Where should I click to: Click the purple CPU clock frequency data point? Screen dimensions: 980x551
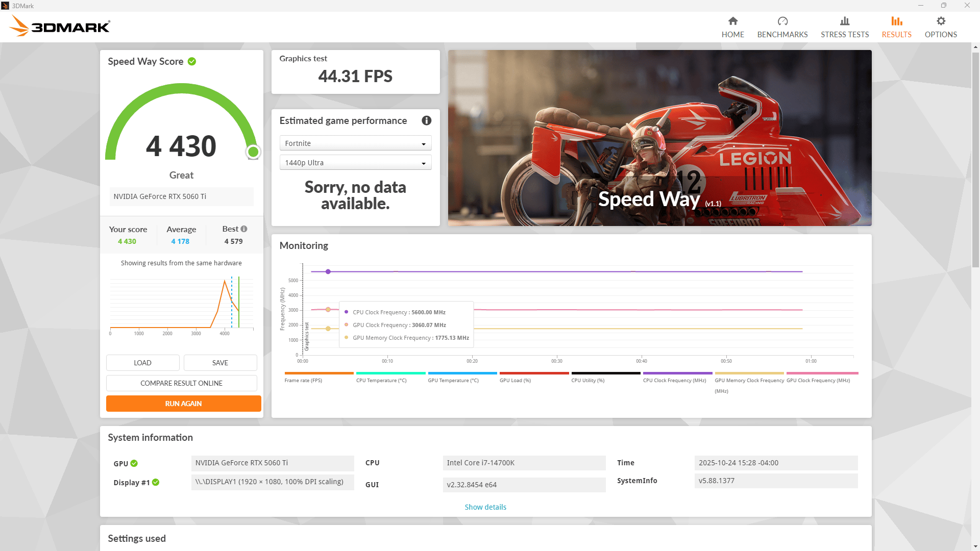(x=328, y=272)
